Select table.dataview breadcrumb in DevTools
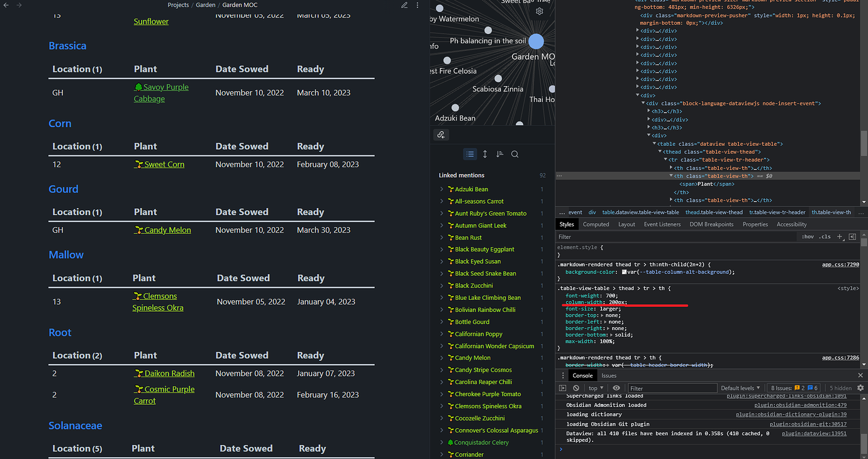Screen dimensions: 868x459 pos(640,213)
